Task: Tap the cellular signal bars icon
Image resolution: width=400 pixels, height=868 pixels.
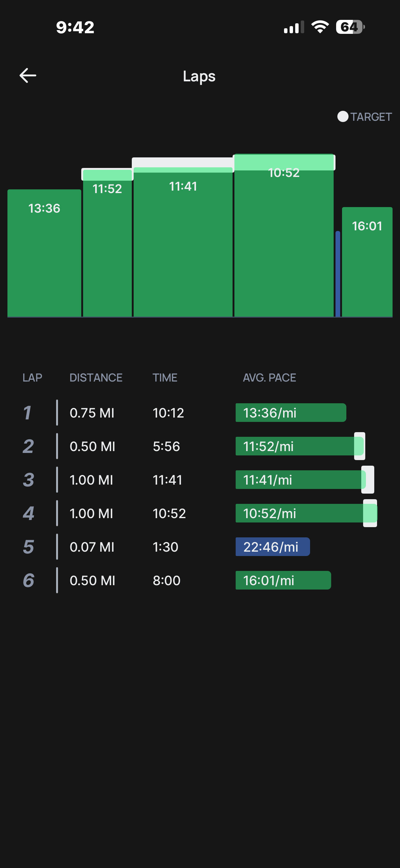Action: click(x=294, y=27)
